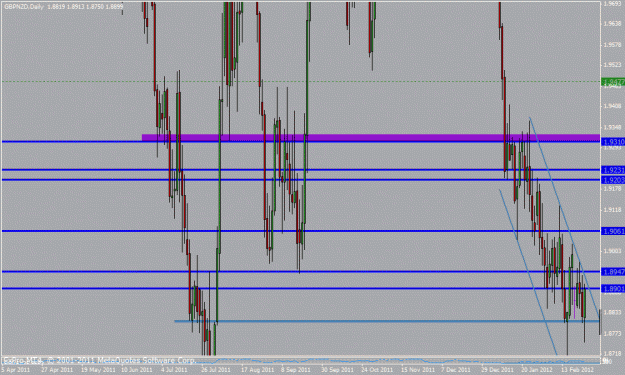625x375 pixels.
Task: Select the blue horizontal line at 1.9231
Action: [x=301, y=170]
